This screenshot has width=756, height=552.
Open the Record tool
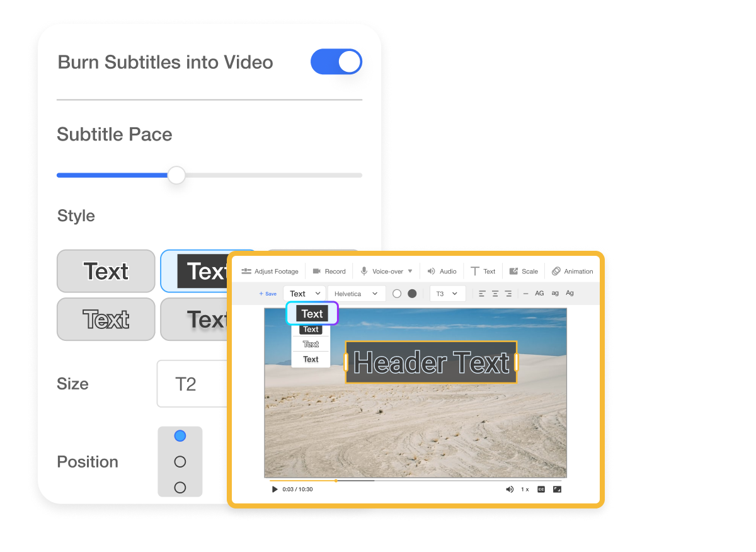[x=329, y=270]
